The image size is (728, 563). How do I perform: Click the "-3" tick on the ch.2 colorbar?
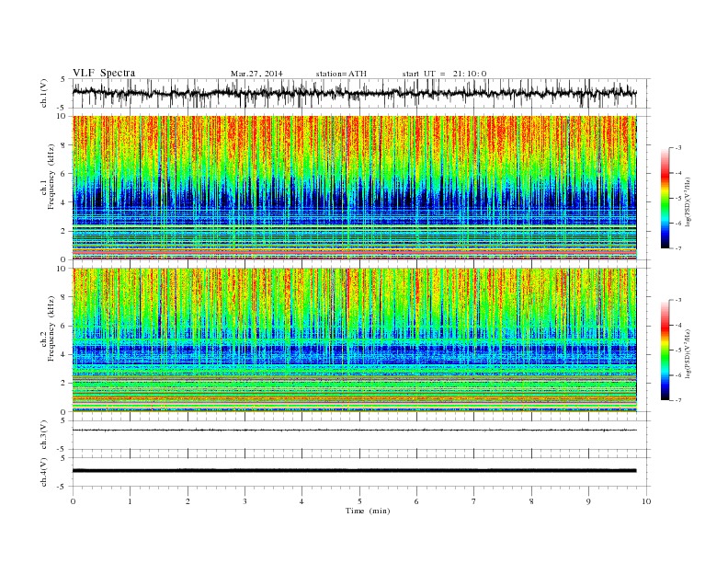tap(678, 300)
